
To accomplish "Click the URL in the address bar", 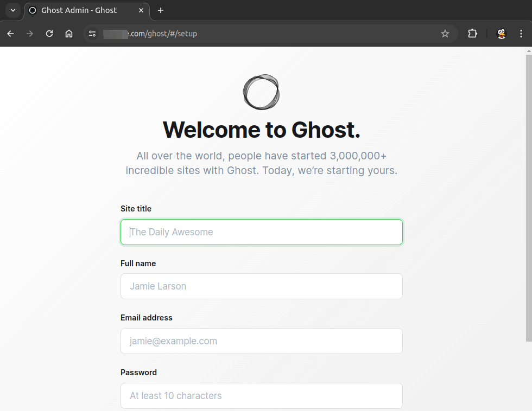I will click(x=163, y=34).
